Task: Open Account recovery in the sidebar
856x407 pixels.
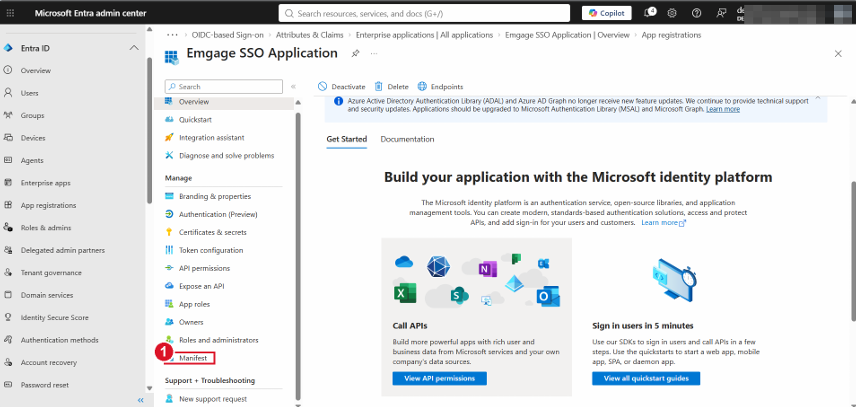Action: point(49,362)
